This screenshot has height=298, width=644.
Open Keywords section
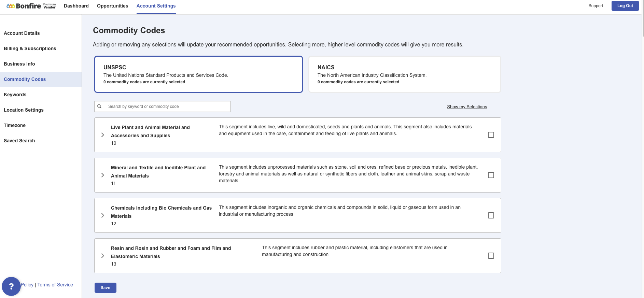(15, 95)
